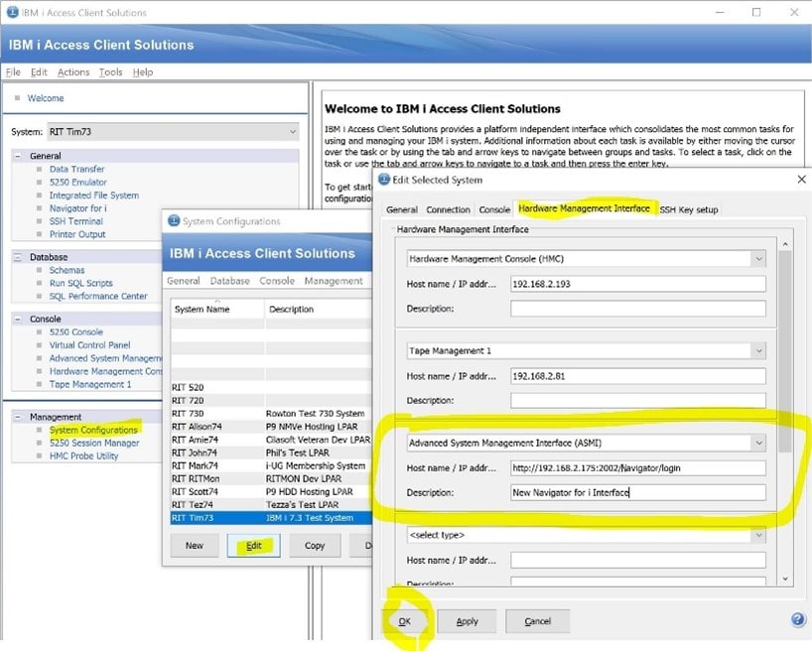The height and width of the screenshot is (651, 812).
Task: Select RIT Mark74 row in system list
Action: 195,465
